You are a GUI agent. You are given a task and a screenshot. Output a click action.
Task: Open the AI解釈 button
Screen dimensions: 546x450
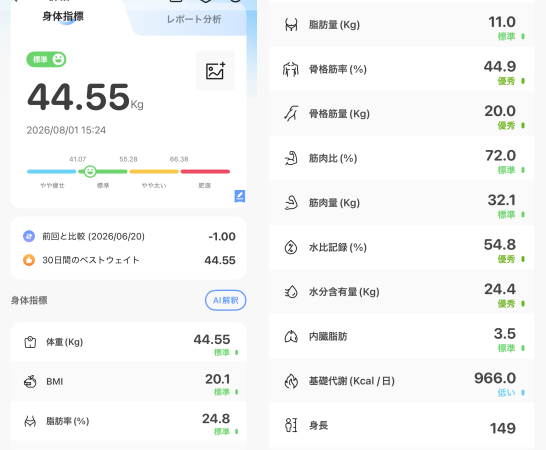226,300
